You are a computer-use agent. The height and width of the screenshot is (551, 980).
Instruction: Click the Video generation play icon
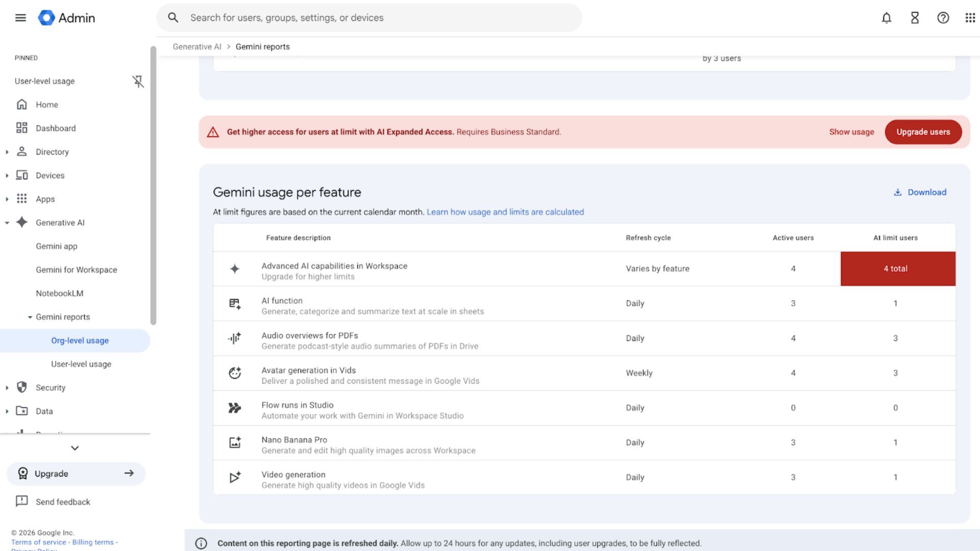(x=235, y=477)
